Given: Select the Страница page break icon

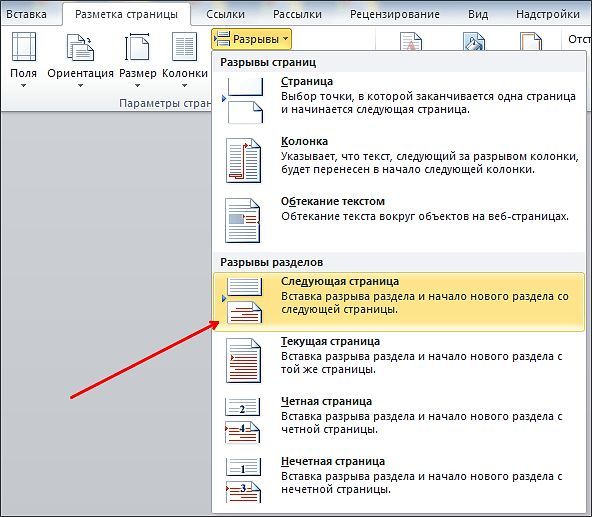Looking at the screenshot, I should [243, 100].
